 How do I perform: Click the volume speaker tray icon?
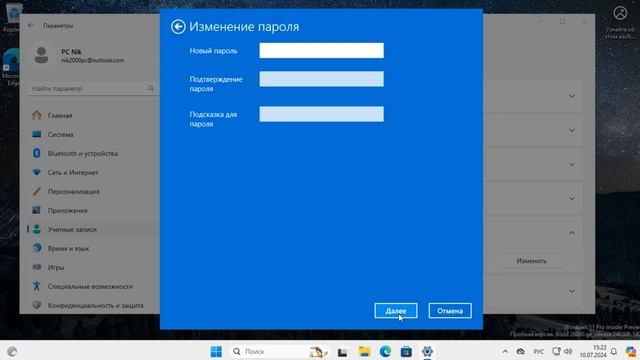[x=568, y=351]
